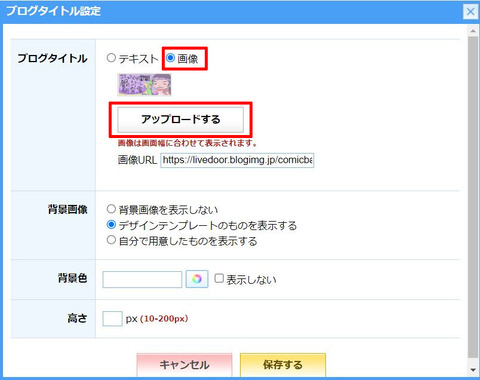
Task: Click the アップロードする button
Action: [180, 119]
